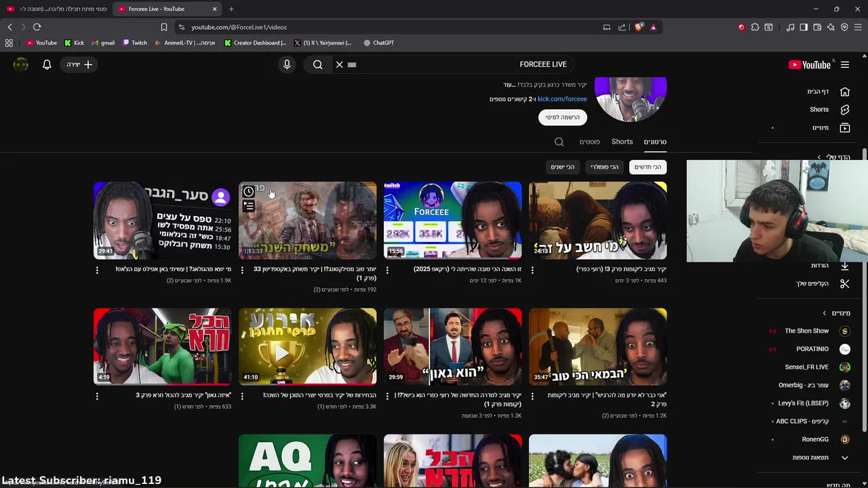Viewport: 868px width, 488px height.
Task: Click the YouTube logo
Action: pyautogui.click(x=809, y=65)
